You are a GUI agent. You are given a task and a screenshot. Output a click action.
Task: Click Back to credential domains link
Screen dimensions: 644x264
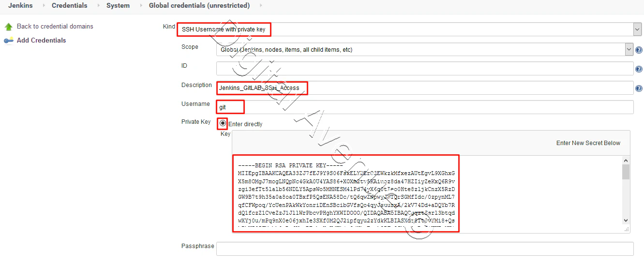[x=55, y=27]
